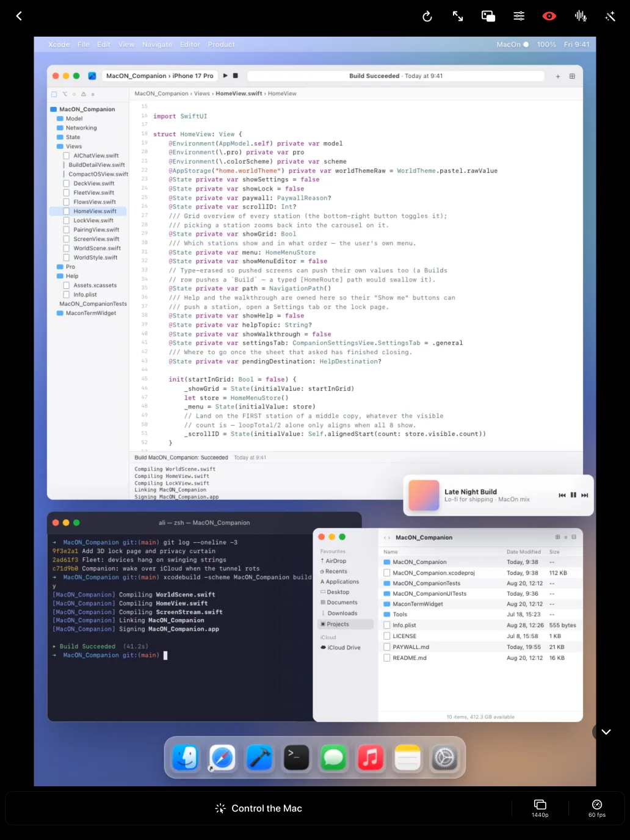Image resolution: width=630 pixels, height=840 pixels.
Task: Click the Finder back arrow
Action: tap(384, 538)
